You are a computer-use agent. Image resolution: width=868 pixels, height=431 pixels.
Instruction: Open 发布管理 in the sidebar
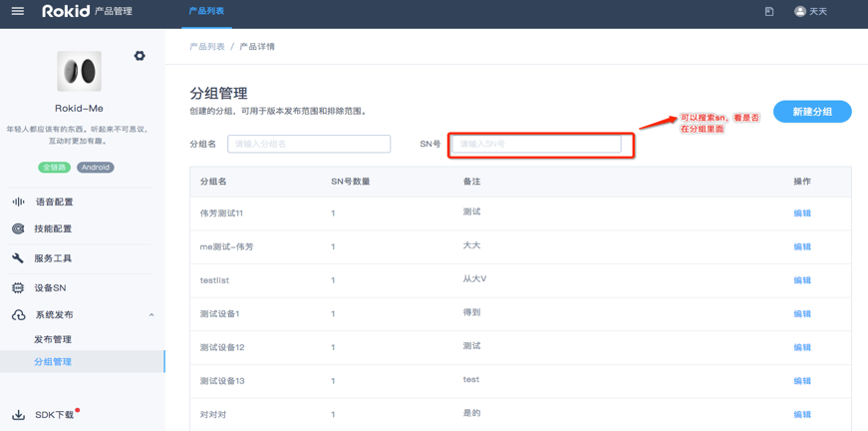coord(53,339)
